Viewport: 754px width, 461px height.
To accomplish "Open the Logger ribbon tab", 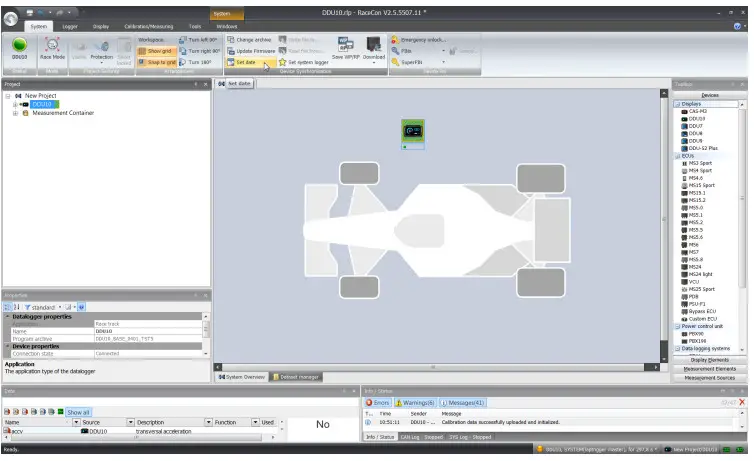I will click(x=70, y=26).
